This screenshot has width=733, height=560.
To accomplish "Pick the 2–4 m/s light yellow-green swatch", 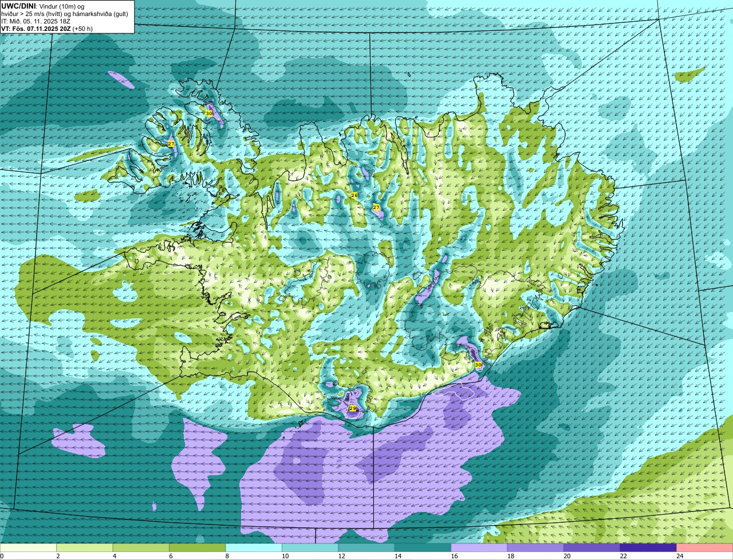I will (x=85, y=547).
